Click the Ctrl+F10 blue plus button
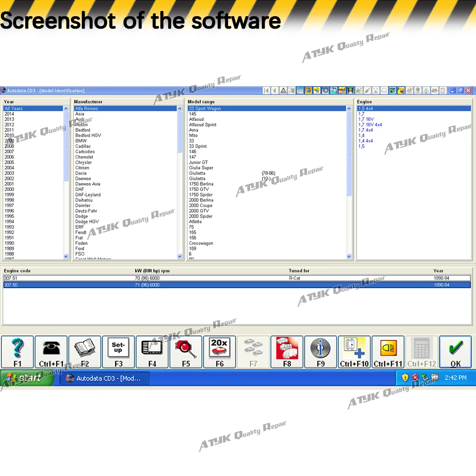The width and height of the screenshot is (476, 476). click(354, 352)
